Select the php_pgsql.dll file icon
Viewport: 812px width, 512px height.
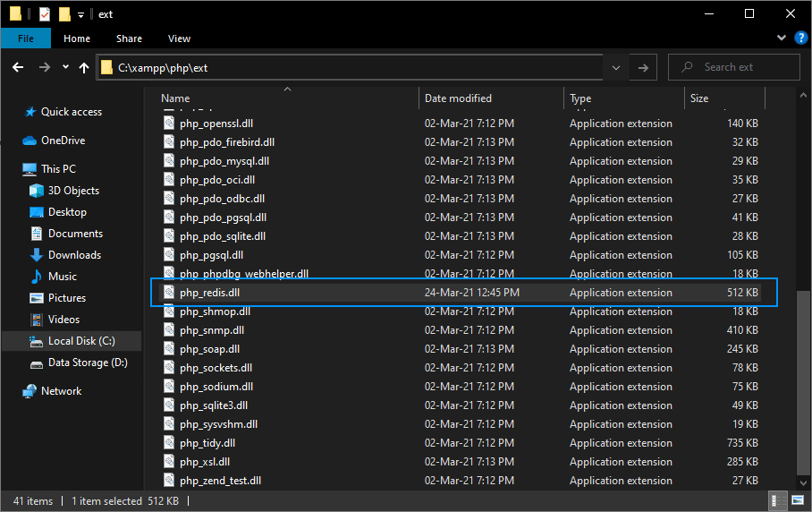click(169, 254)
